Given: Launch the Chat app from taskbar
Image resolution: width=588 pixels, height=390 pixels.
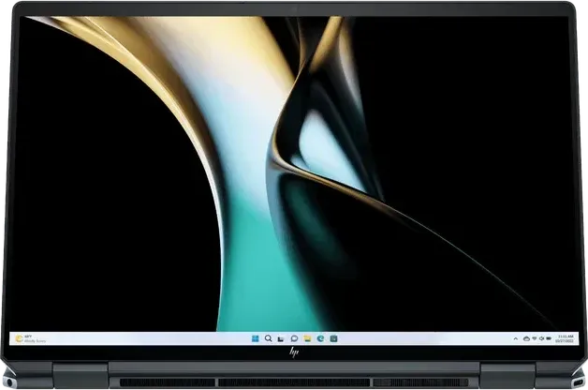Looking at the screenshot, I should click(x=294, y=337).
